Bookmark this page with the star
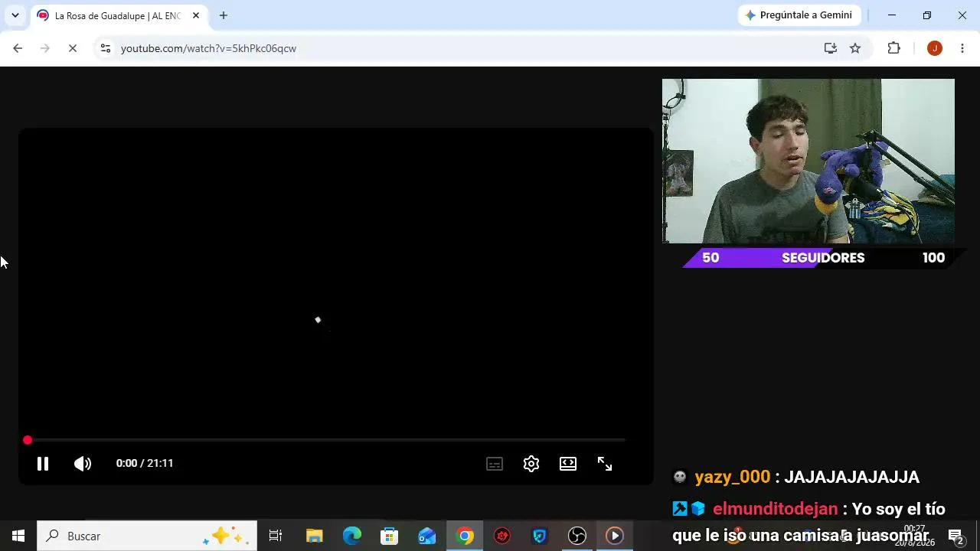 click(x=855, y=48)
